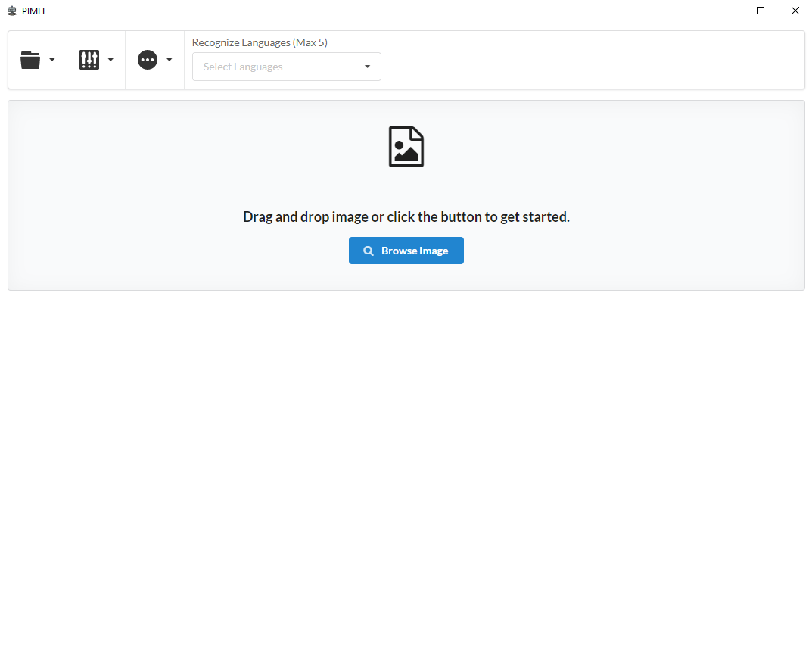Close the PIMFF window

pyautogui.click(x=795, y=11)
